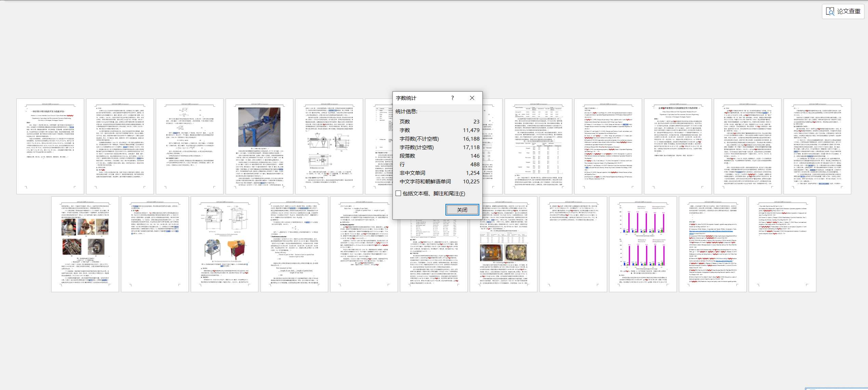This screenshot has height=390, width=868.
Task: Open page with orange and gray 3D machine renders
Action: [x=225, y=244]
